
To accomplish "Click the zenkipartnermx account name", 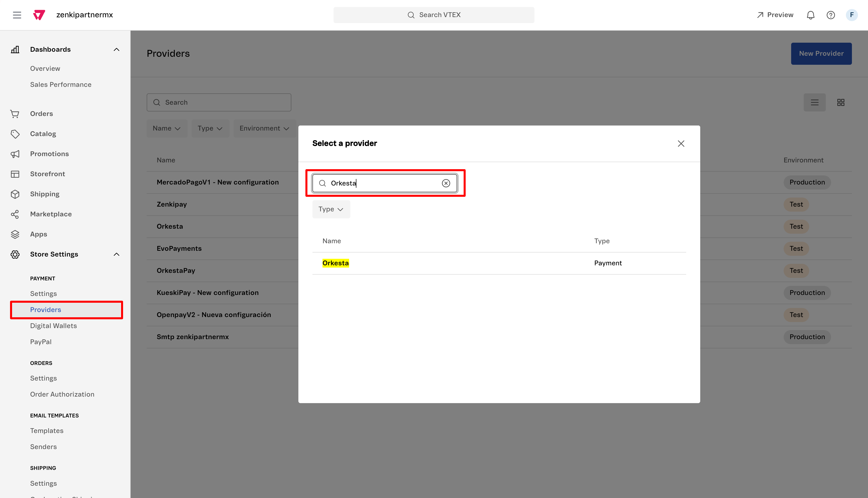I will coord(84,15).
